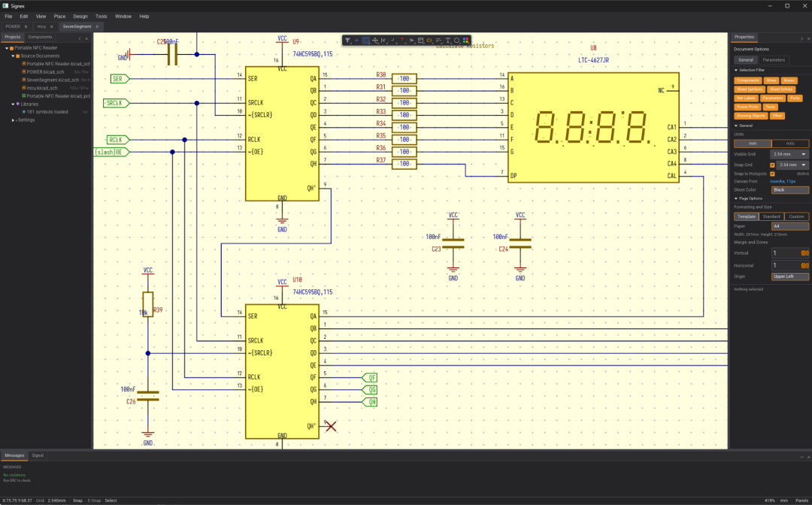Open the Design menu
This screenshot has height=505, width=812.
(x=80, y=17)
